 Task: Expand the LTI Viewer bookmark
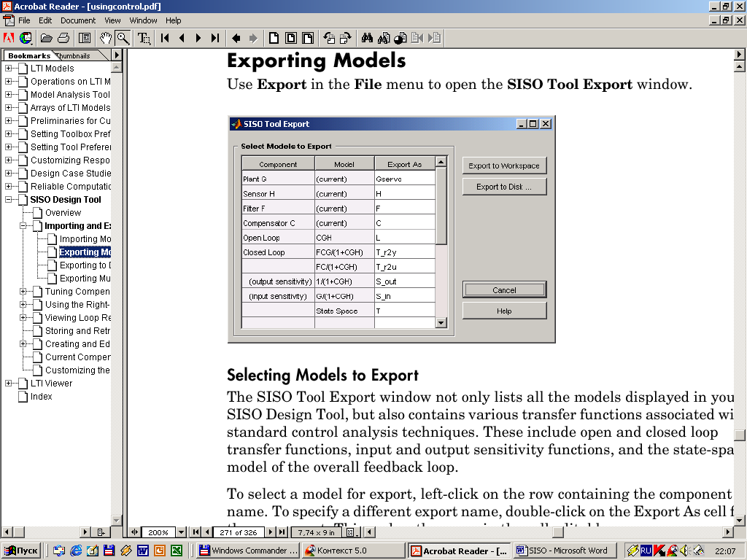pyautogui.click(x=9, y=384)
